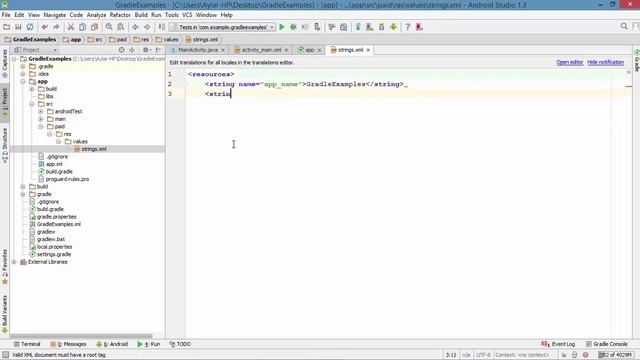Click the Open editor link
Screen dimensions: 640x360
(569, 62)
